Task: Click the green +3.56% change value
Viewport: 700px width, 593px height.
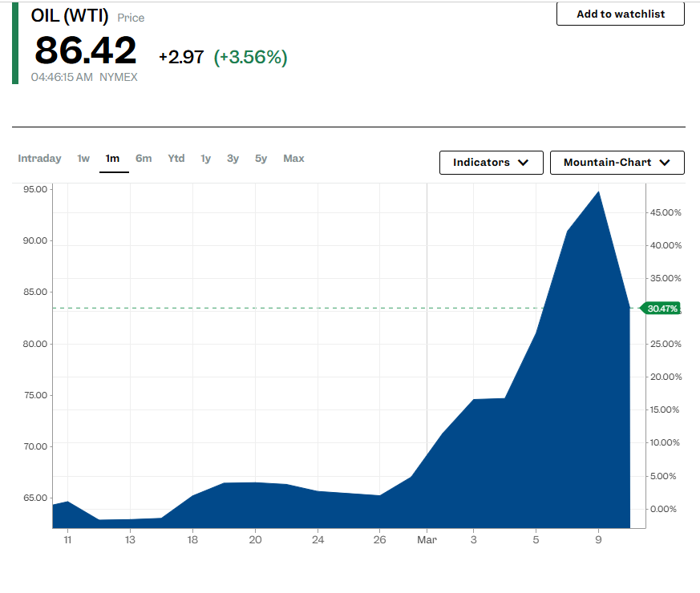Action: click(x=251, y=57)
